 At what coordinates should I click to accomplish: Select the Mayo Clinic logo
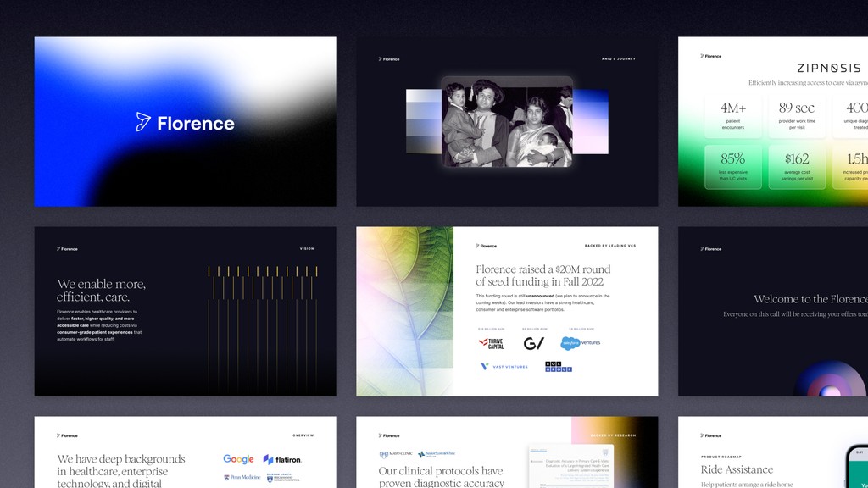click(396, 454)
